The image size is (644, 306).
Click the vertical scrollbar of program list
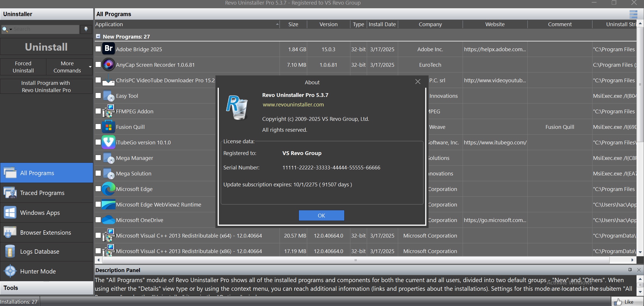pyautogui.click(x=640, y=85)
